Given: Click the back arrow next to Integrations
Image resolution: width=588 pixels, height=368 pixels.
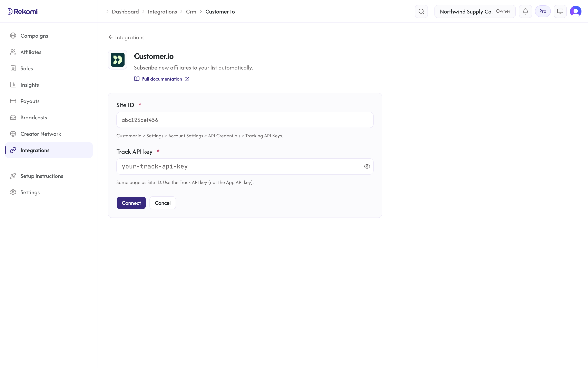Looking at the screenshot, I should 110,37.
